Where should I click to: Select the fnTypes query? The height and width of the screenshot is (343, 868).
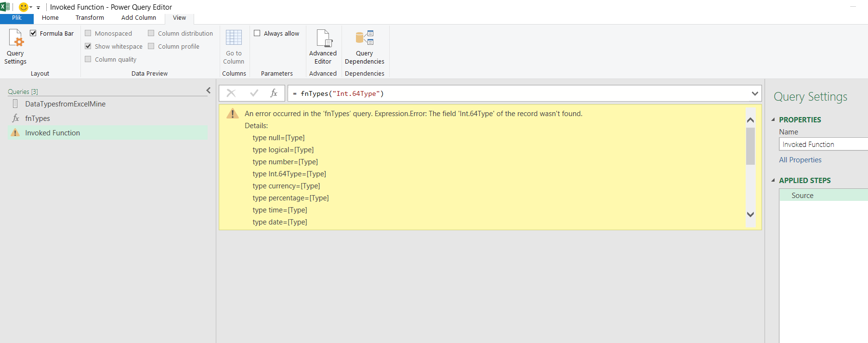pyautogui.click(x=108, y=118)
